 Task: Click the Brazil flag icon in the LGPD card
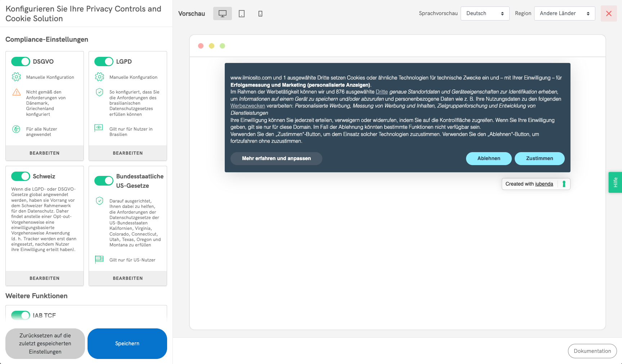pos(99,128)
